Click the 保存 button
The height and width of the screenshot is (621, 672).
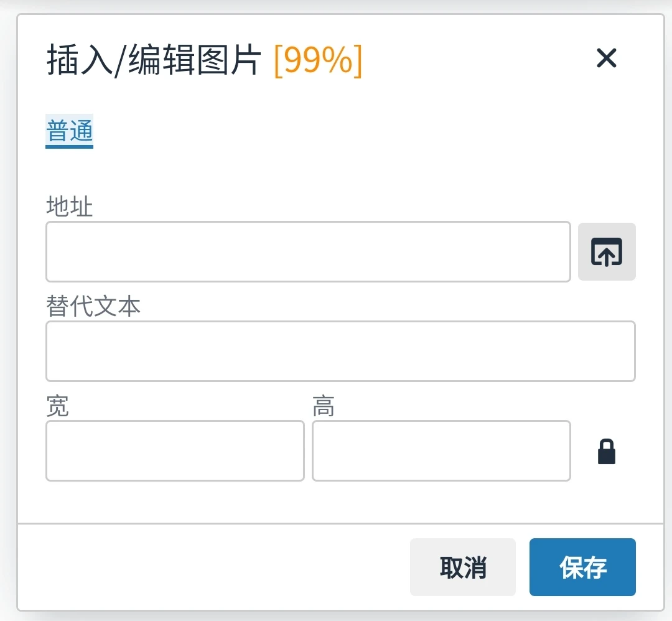582,567
